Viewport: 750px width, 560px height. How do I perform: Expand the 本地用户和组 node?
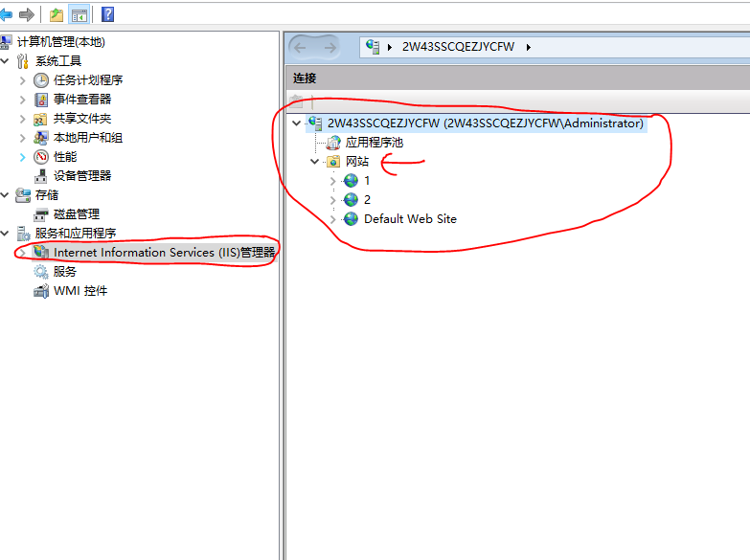coord(22,138)
